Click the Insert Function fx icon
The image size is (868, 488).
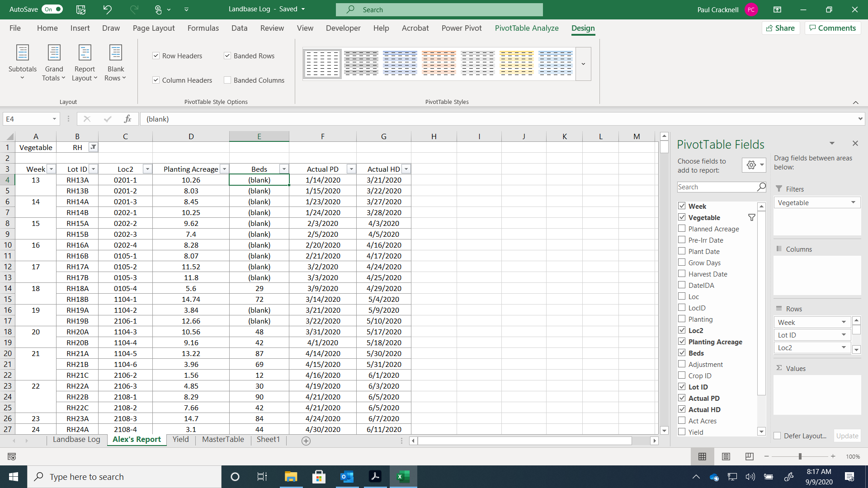click(128, 119)
